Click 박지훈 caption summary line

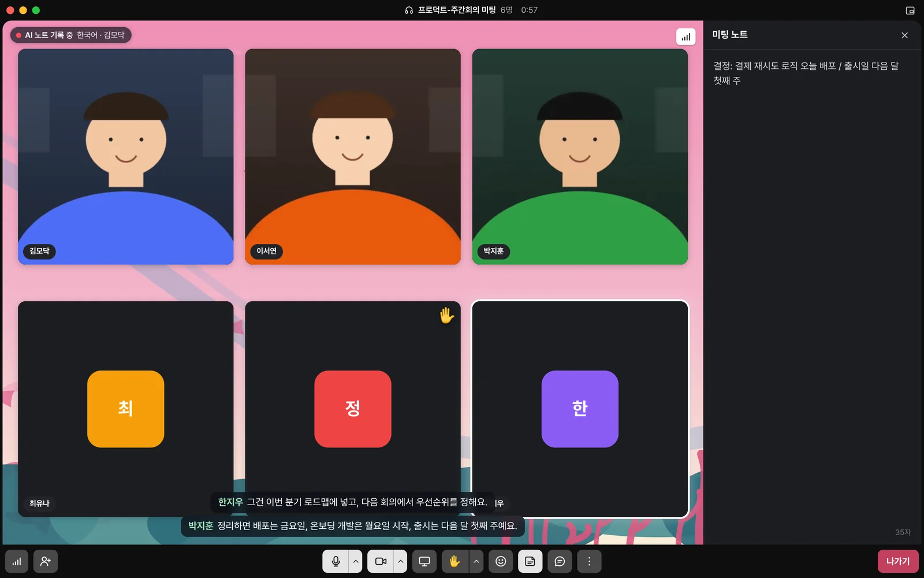point(353,526)
